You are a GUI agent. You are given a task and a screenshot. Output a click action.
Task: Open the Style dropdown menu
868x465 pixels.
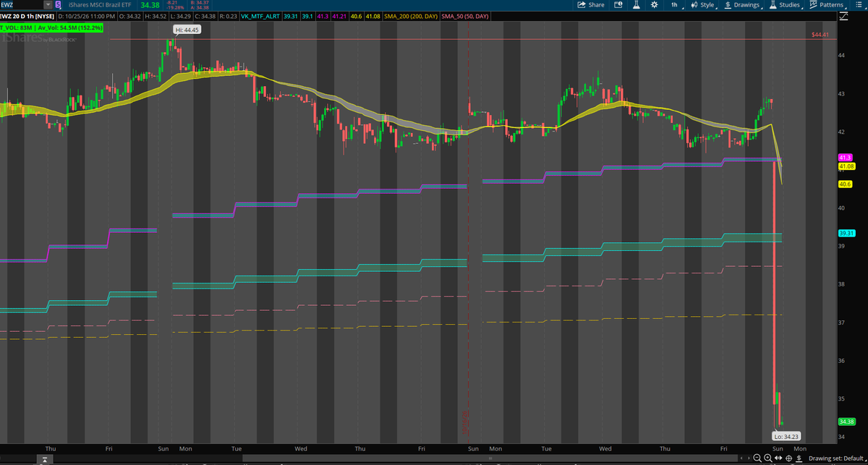704,5
